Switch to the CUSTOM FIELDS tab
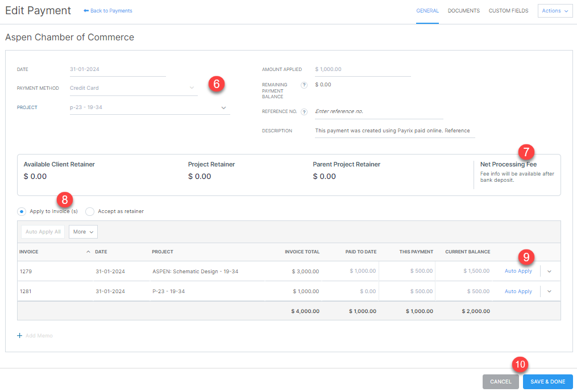The width and height of the screenshot is (577, 392). coord(508,10)
